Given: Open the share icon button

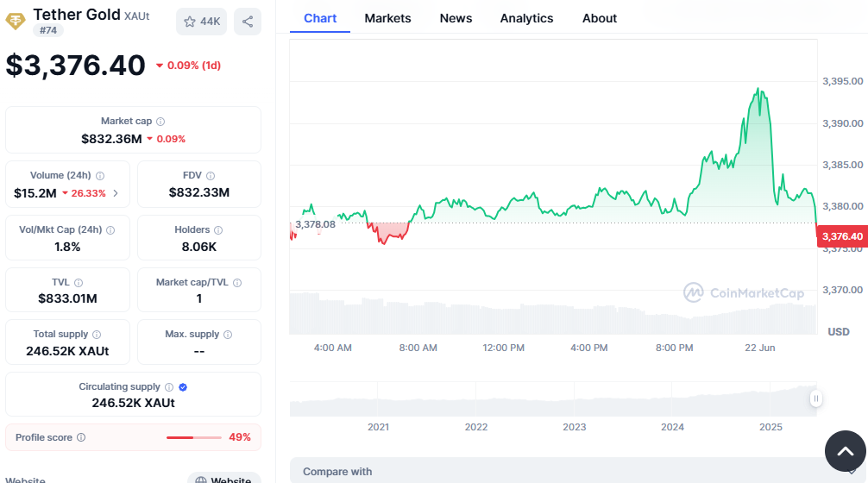Looking at the screenshot, I should (248, 22).
